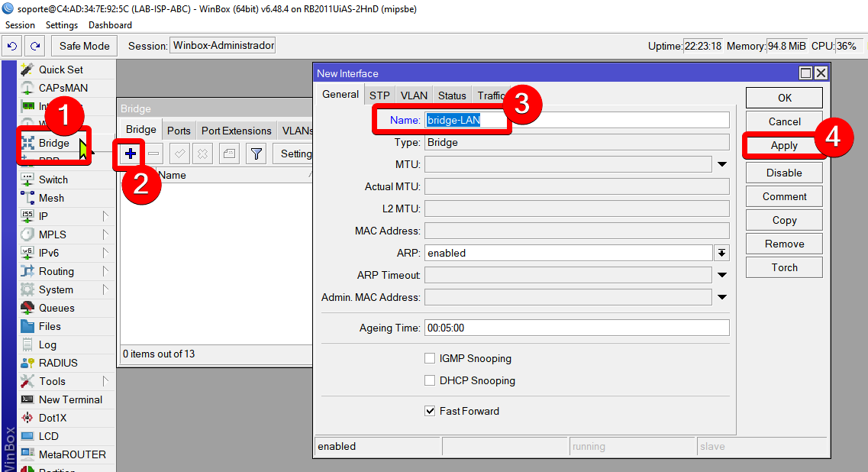Open the Settings menu in menu bar
Viewport: 868px width, 472px height.
pyautogui.click(x=62, y=25)
